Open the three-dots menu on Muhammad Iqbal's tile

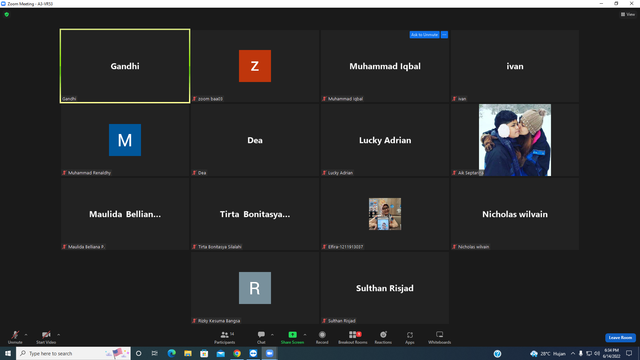click(x=444, y=35)
